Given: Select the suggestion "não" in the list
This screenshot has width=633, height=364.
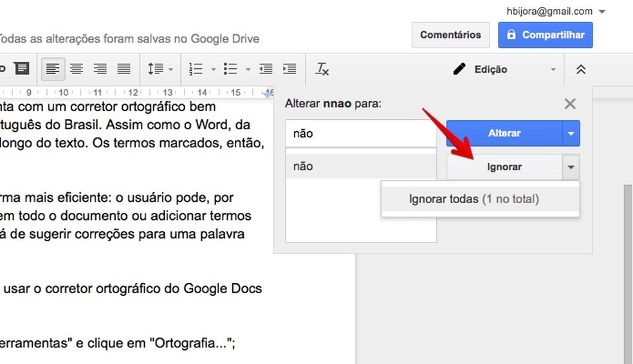Looking at the screenshot, I should [360, 167].
